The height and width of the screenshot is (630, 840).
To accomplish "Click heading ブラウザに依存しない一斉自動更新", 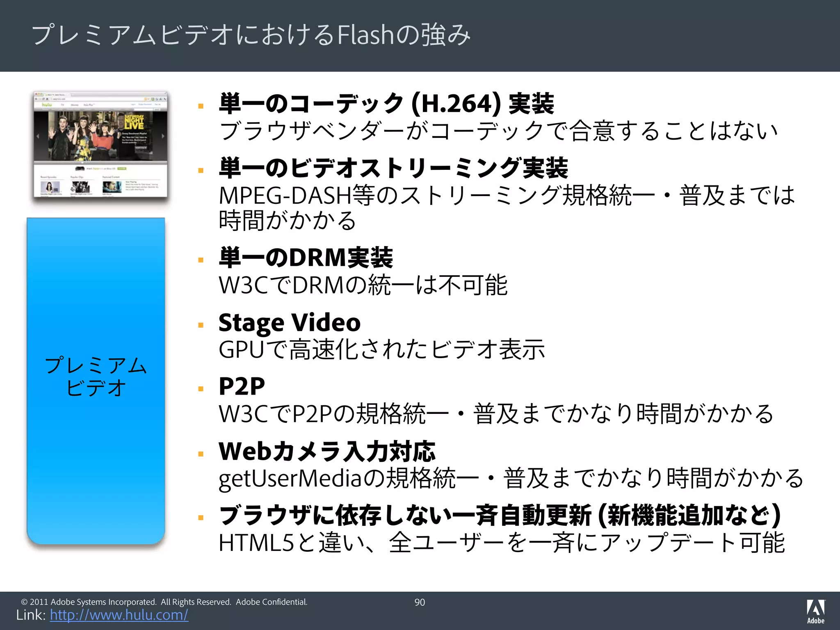I will point(500,516).
